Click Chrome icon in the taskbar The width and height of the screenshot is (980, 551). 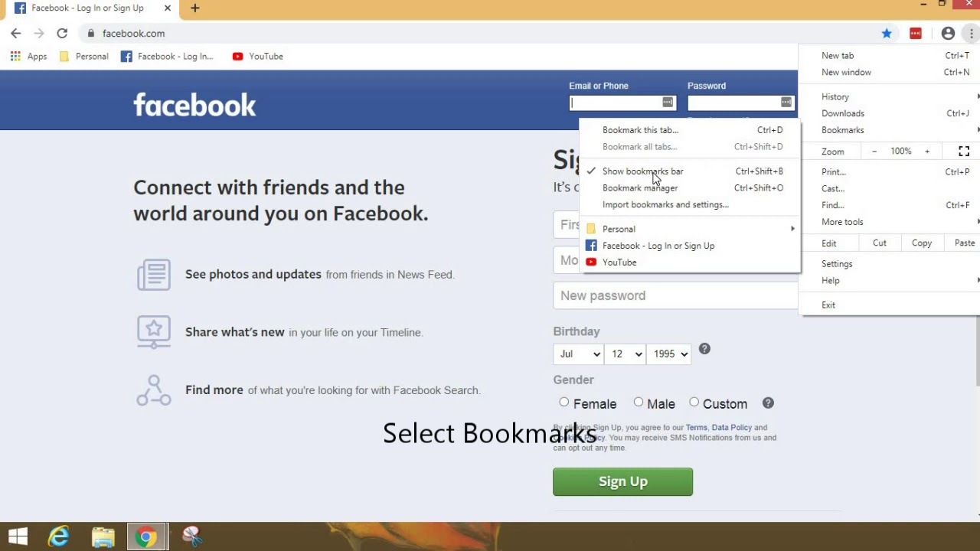146,536
